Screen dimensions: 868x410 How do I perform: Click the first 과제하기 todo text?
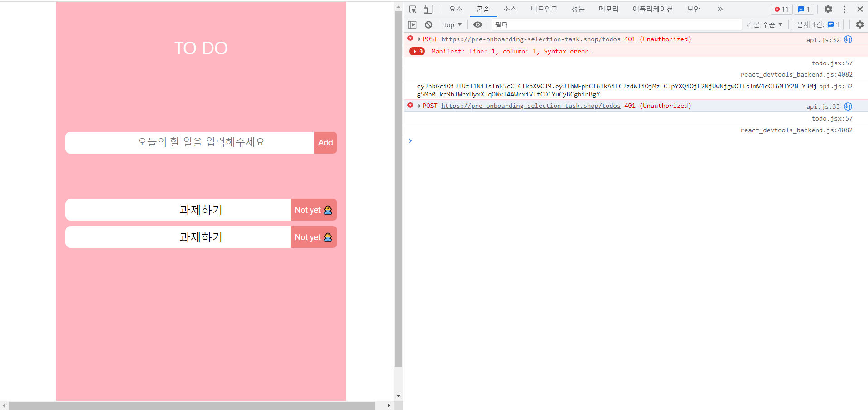[201, 210]
